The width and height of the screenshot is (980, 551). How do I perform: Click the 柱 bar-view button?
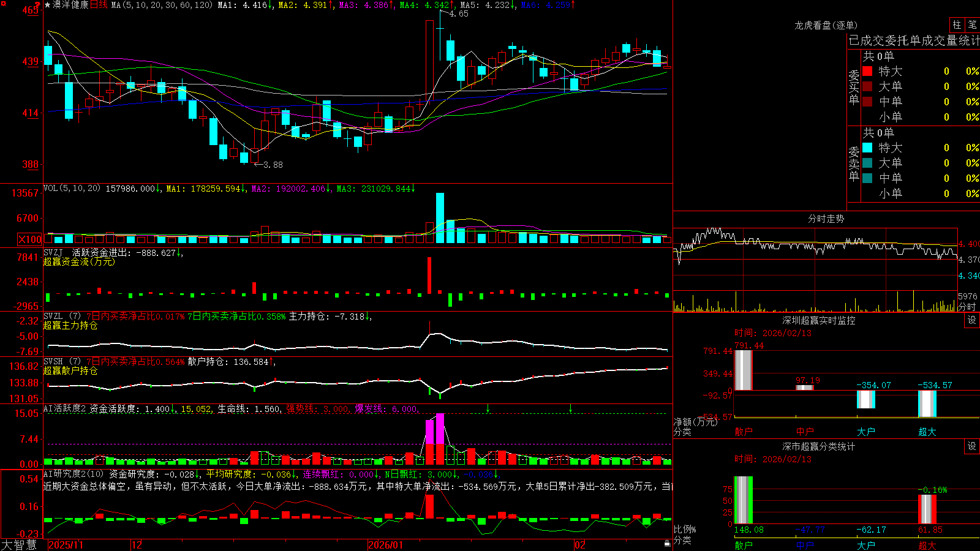957,25
